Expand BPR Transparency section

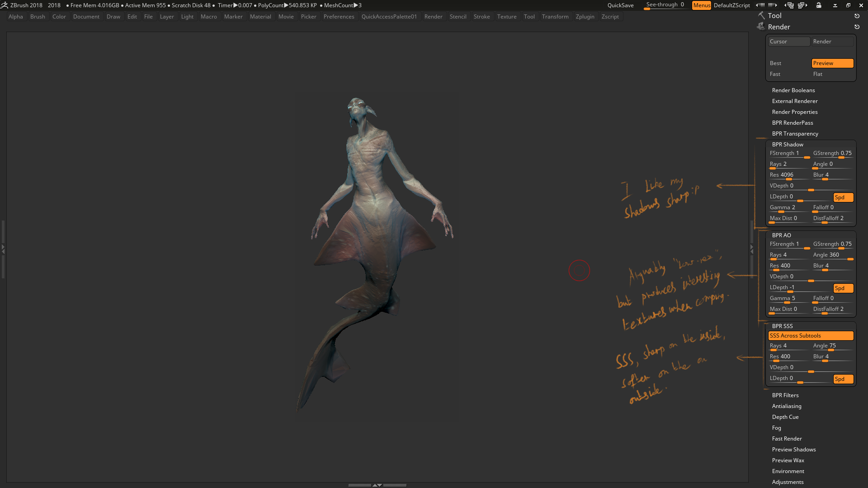tap(795, 134)
